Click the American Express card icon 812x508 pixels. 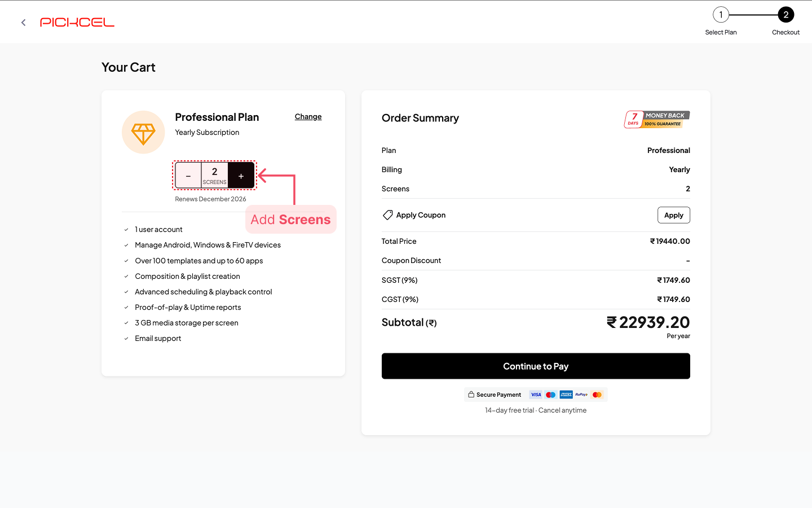point(566,395)
